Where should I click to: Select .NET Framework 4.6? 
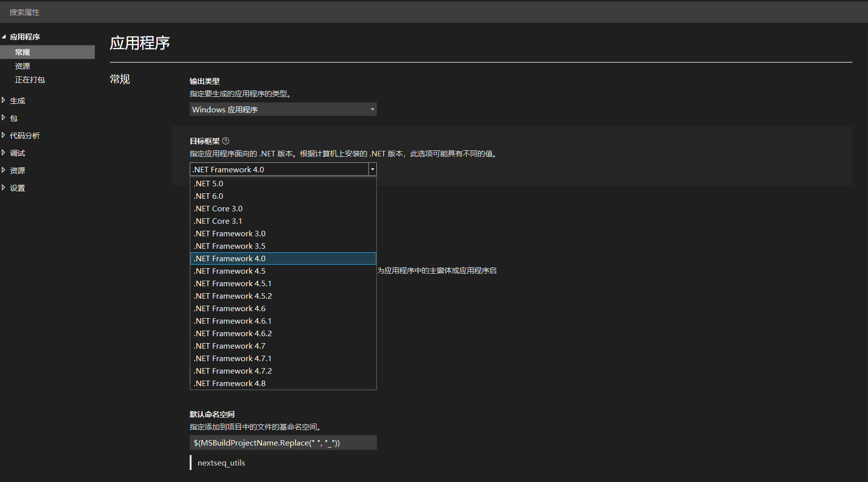tap(283, 309)
